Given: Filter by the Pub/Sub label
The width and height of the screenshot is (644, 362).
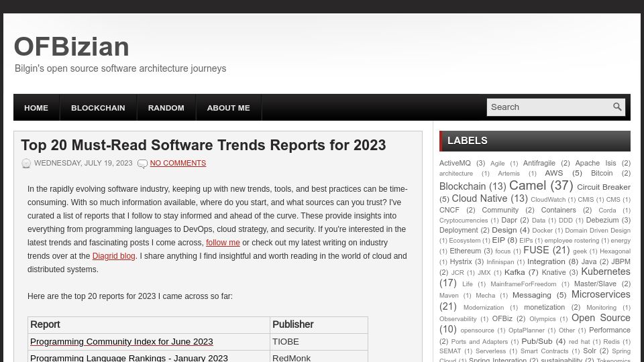Looking at the screenshot, I should coord(537,341).
